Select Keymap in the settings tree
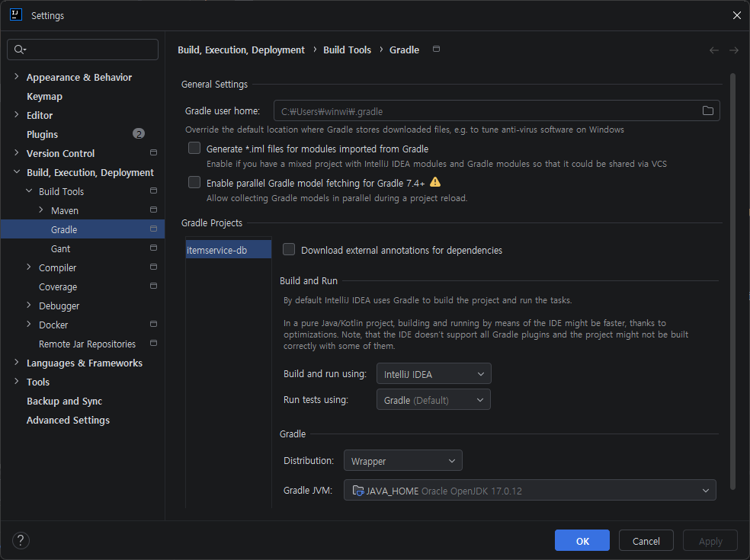Viewport: 750px width, 560px height. click(x=44, y=96)
